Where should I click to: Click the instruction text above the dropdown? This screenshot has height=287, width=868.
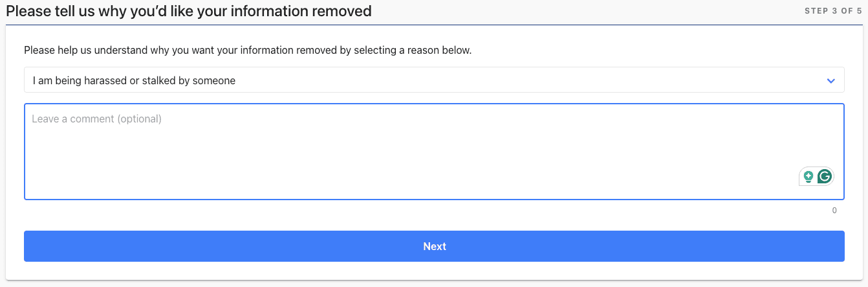click(x=248, y=50)
